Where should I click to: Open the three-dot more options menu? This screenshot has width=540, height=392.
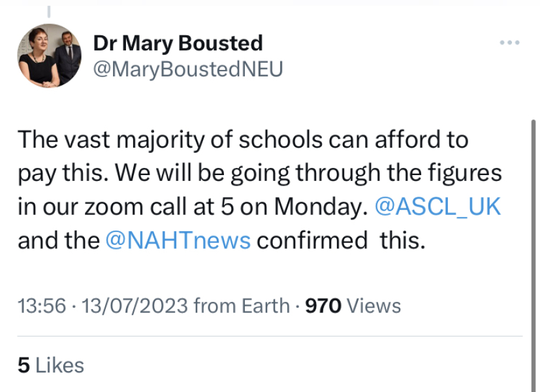click(x=509, y=43)
